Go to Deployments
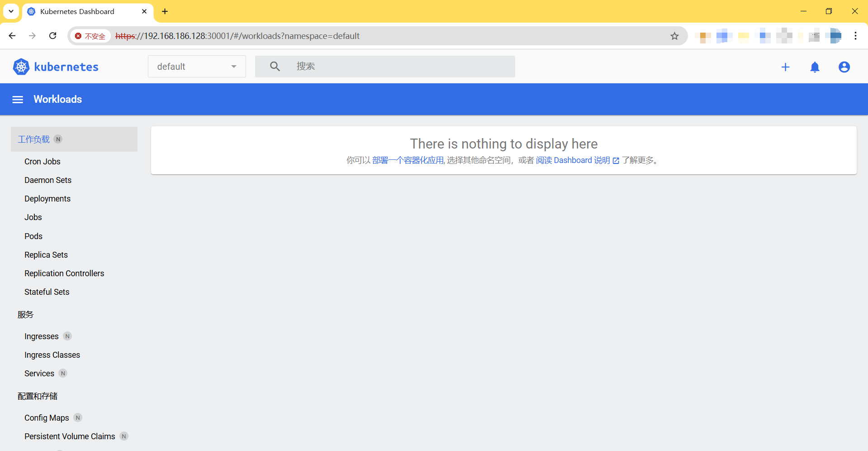Image resolution: width=868 pixels, height=451 pixels. pos(47,199)
